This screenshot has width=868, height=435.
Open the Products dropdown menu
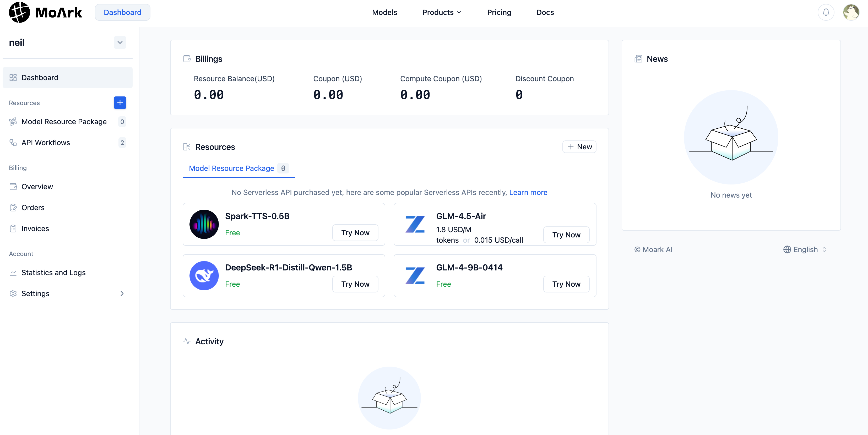click(441, 13)
